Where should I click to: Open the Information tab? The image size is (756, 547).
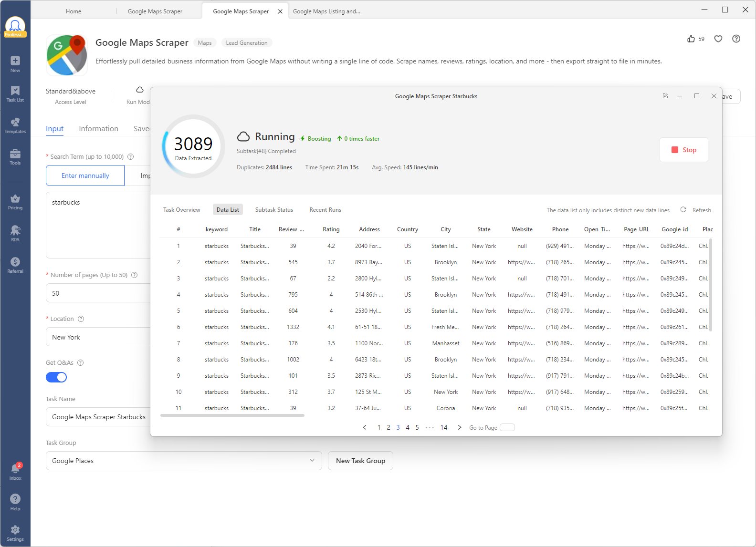point(98,129)
